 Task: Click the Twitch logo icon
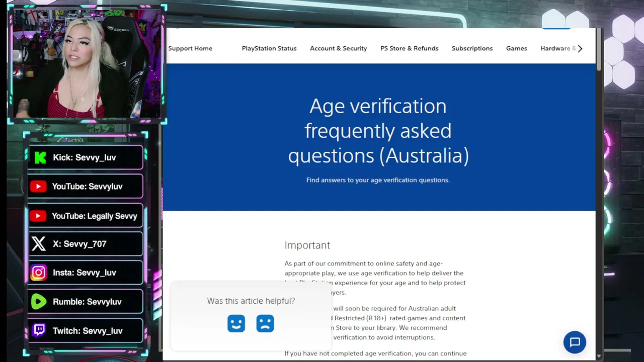coord(39,330)
